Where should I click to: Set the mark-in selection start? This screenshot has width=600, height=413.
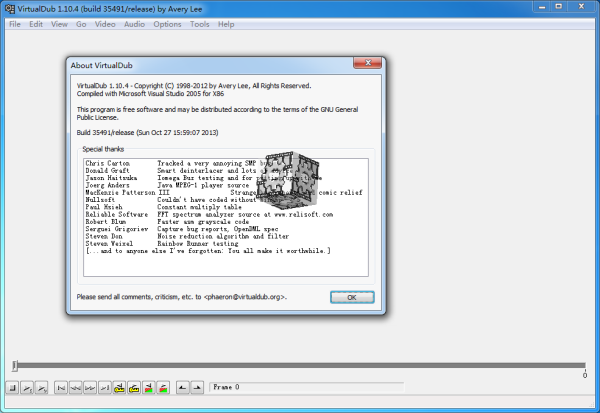183,388
